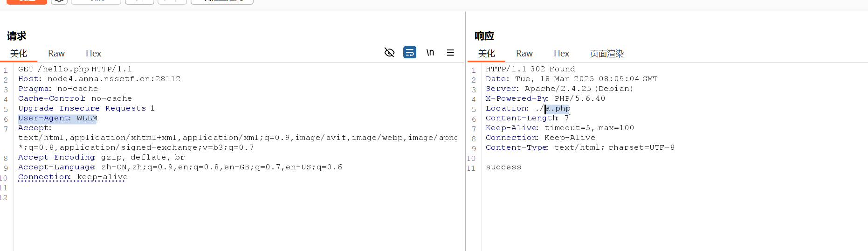Show the Raw tab in response panel

[x=524, y=54]
